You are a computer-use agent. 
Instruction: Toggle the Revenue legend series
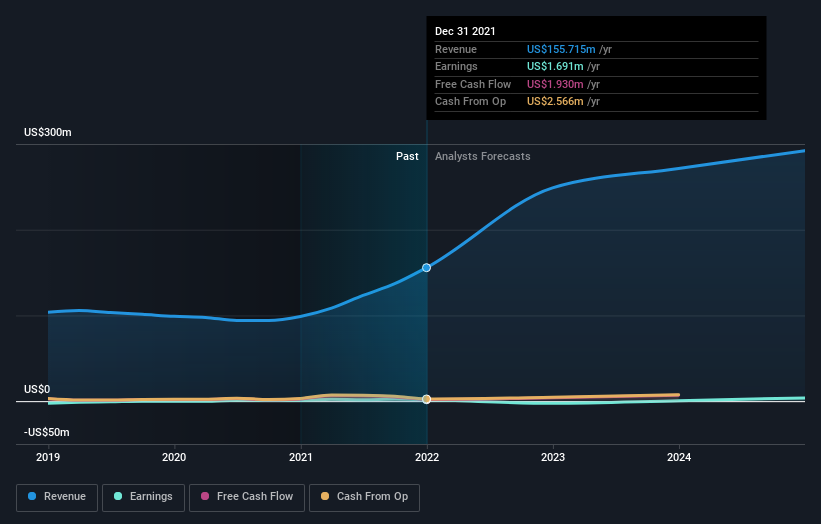(57, 497)
